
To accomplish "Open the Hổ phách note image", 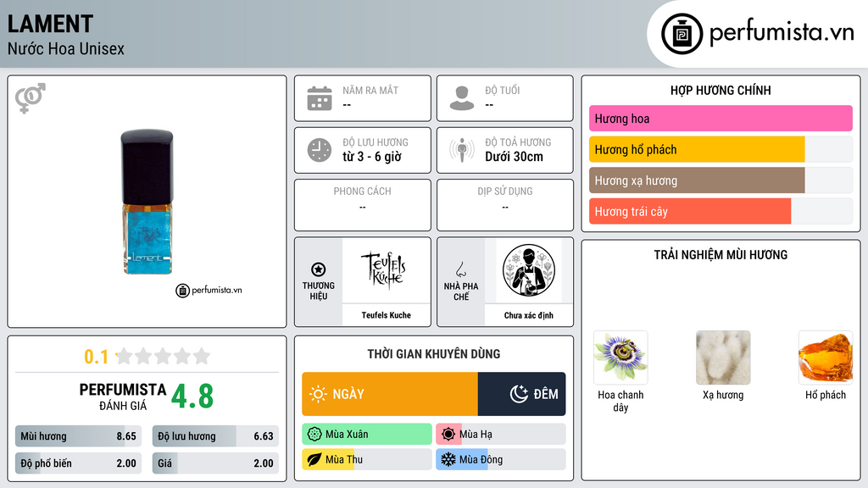I will 826,358.
